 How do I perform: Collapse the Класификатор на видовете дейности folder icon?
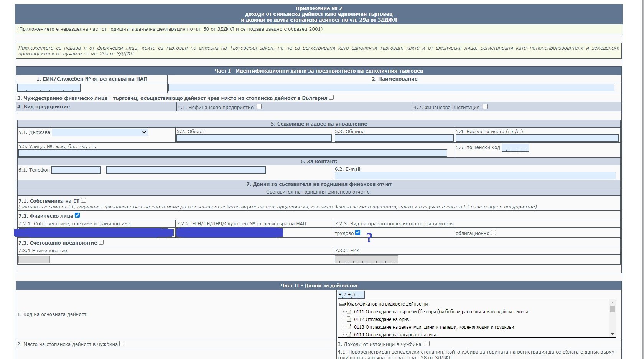click(x=343, y=304)
